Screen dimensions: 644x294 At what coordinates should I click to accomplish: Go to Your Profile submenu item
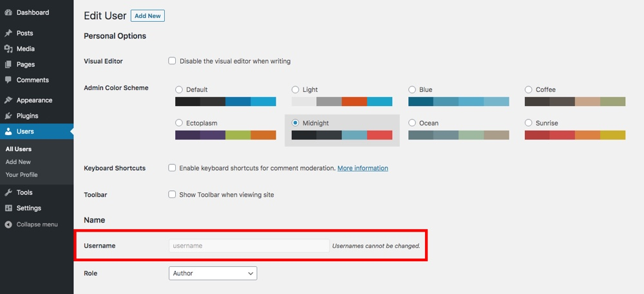coord(22,175)
